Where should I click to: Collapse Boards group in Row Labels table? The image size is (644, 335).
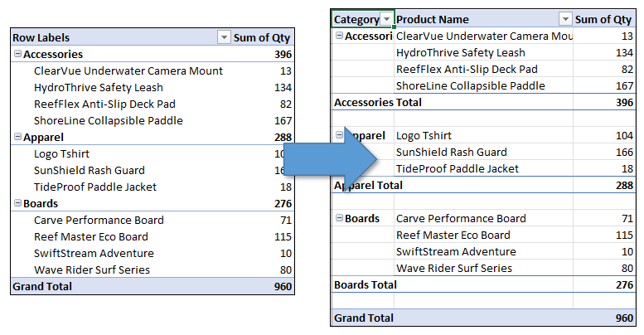click(x=17, y=203)
